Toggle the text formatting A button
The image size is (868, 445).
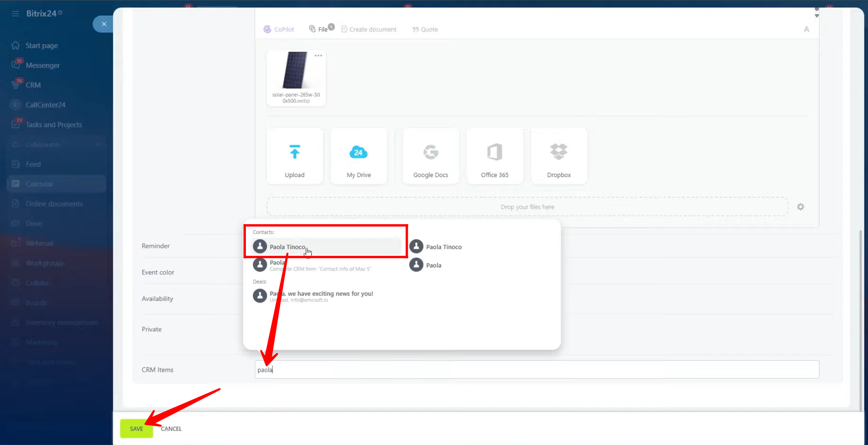click(x=806, y=29)
